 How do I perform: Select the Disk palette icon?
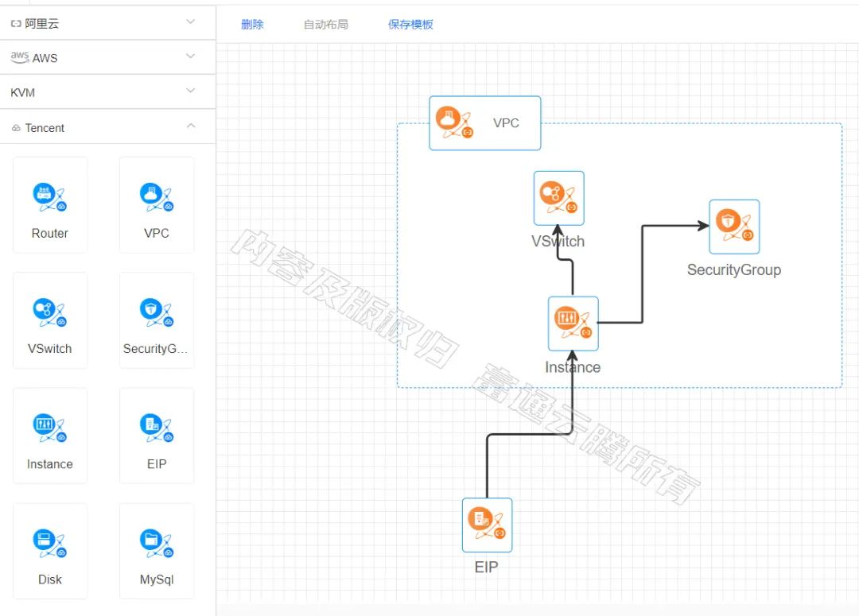click(x=49, y=543)
